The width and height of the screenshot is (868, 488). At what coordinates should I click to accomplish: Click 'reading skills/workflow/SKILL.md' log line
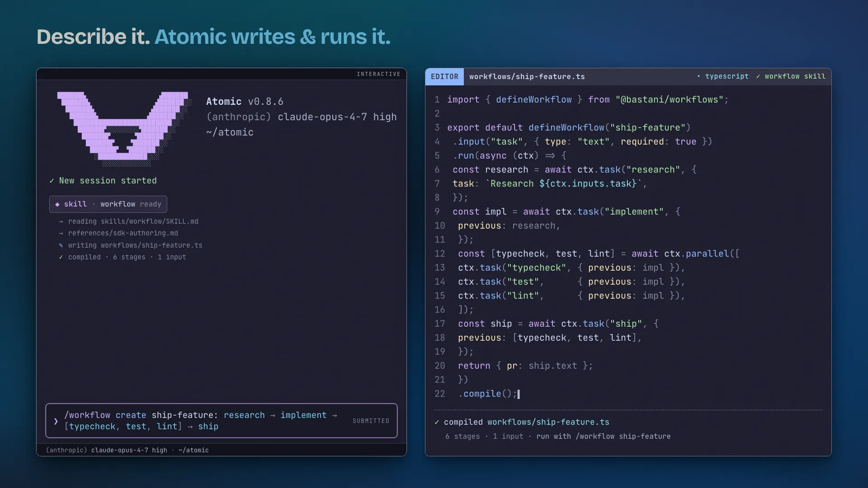(133, 221)
